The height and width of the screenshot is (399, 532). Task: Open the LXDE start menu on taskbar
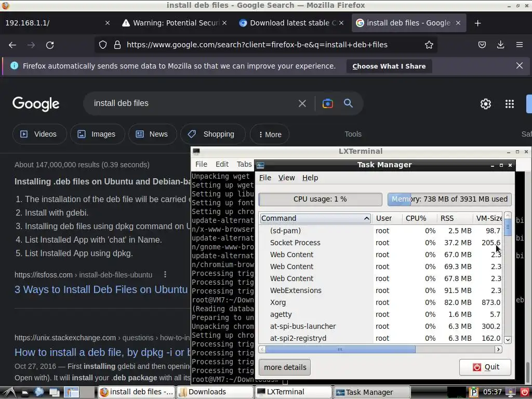9,392
